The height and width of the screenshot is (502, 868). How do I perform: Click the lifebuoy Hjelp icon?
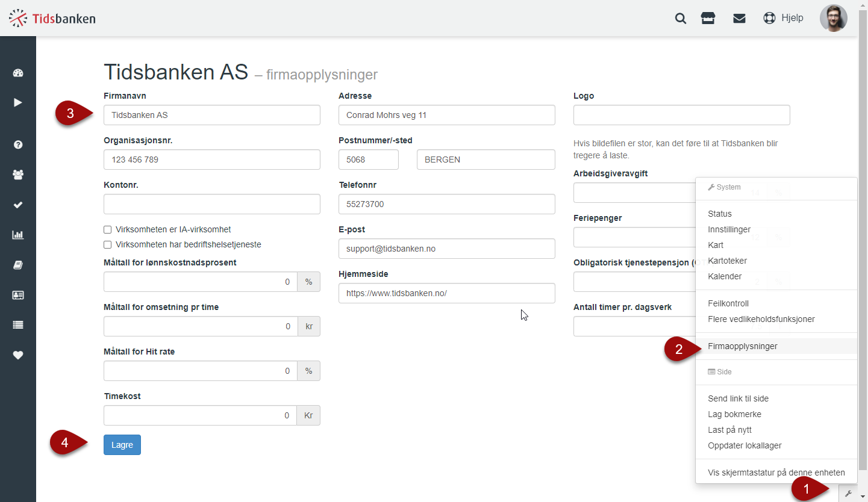[x=769, y=18]
